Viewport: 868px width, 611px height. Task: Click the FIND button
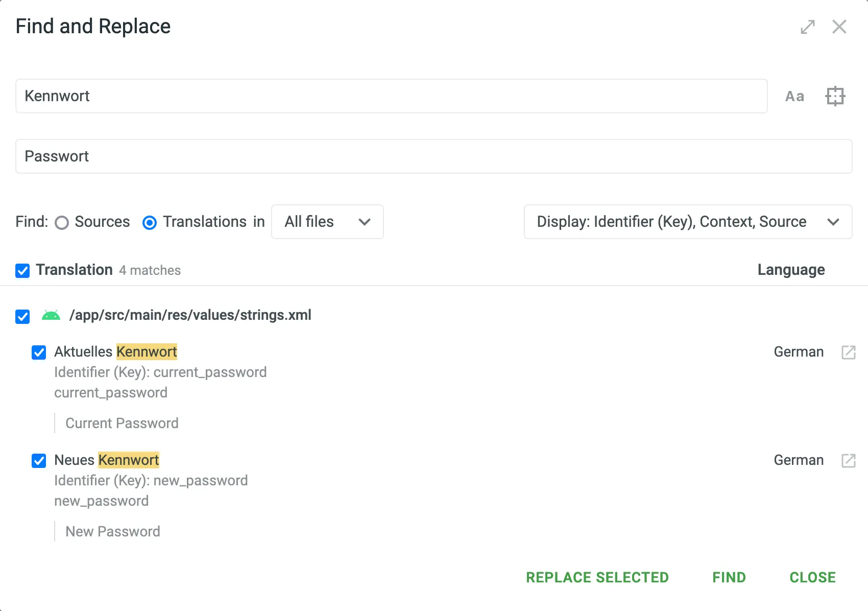729,577
